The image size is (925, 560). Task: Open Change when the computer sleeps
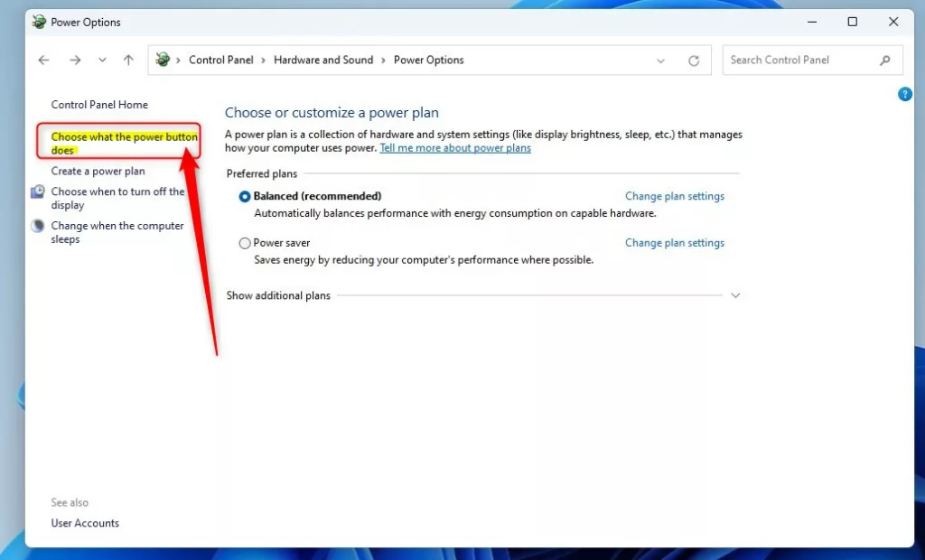pyautogui.click(x=117, y=232)
